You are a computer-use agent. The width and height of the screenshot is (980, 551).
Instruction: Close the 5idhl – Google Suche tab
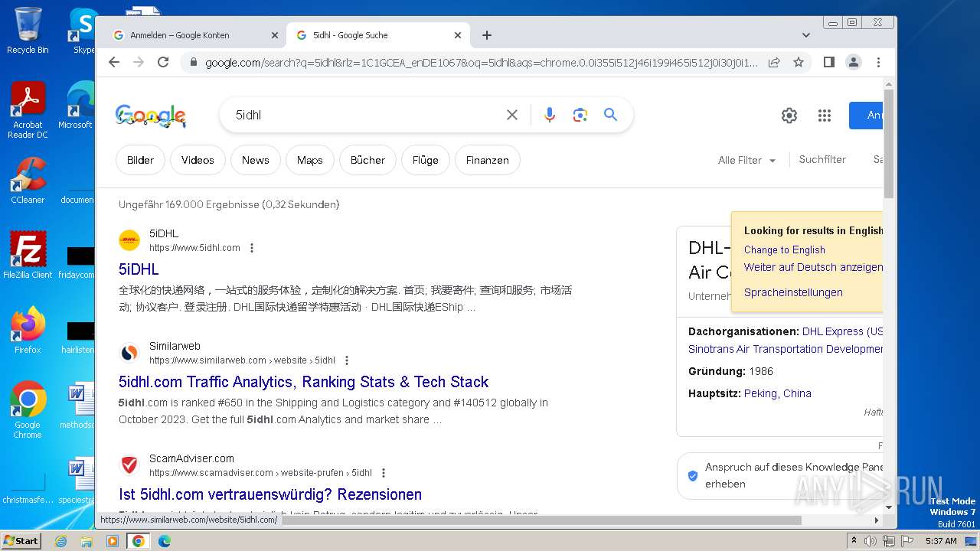pos(458,35)
